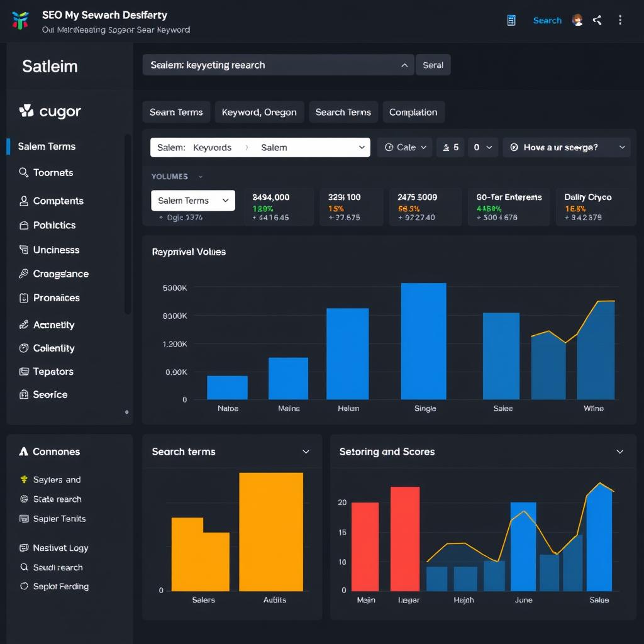644x644 pixels.
Task: Switch to the Keyword, Oregon tab
Action: pyautogui.click(x=259, y=112)
